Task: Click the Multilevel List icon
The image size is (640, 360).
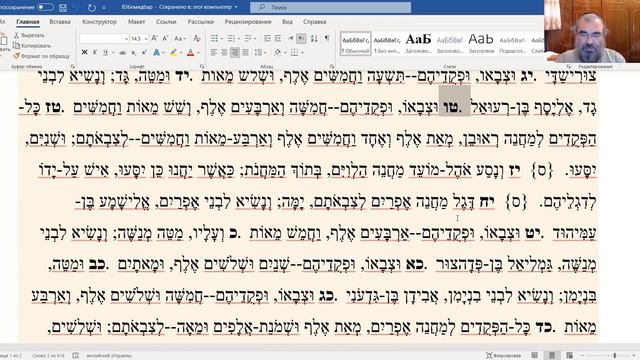Action: (x=247, y=38)
